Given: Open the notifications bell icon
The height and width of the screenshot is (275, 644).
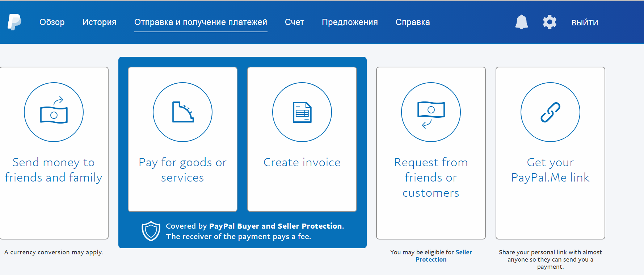Looking at the screenshot, I should click(521, 22).
